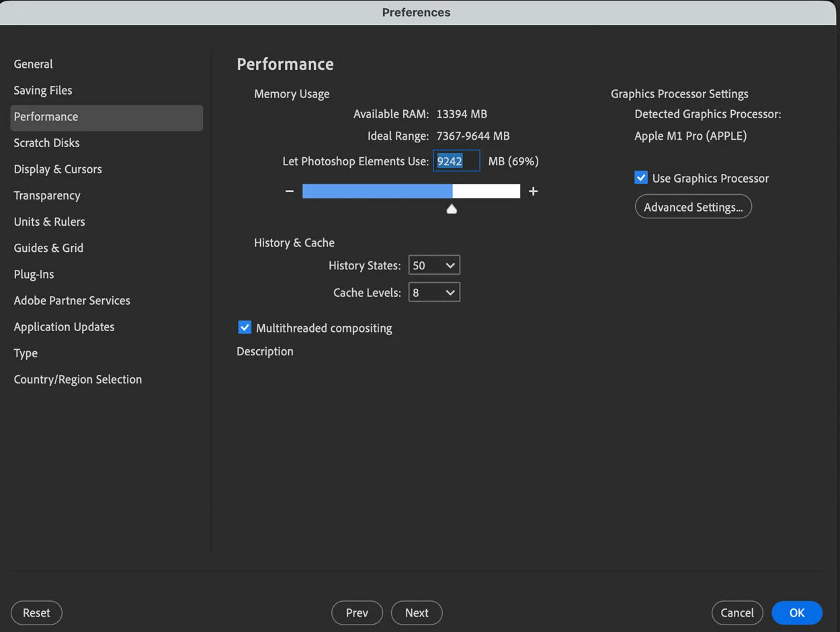Select Plug-Ins in sidebar
Image resolution: width=840 pixels, height=632 pixels.
34,275
